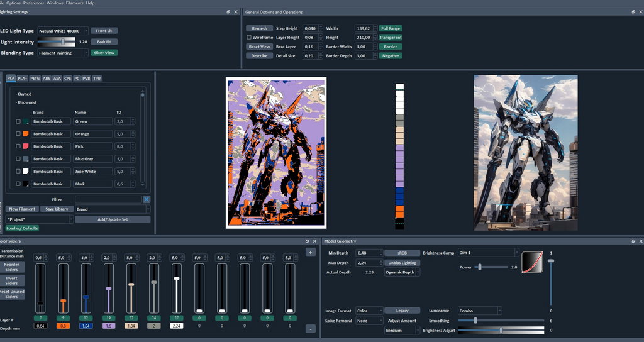Clear the filament filter with X icon
This screenshot has height=342, width=644.
click(146, 199)
